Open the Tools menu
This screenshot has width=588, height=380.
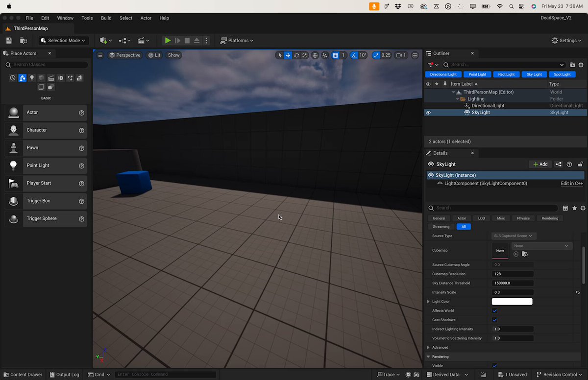click(x=87, y=18)
